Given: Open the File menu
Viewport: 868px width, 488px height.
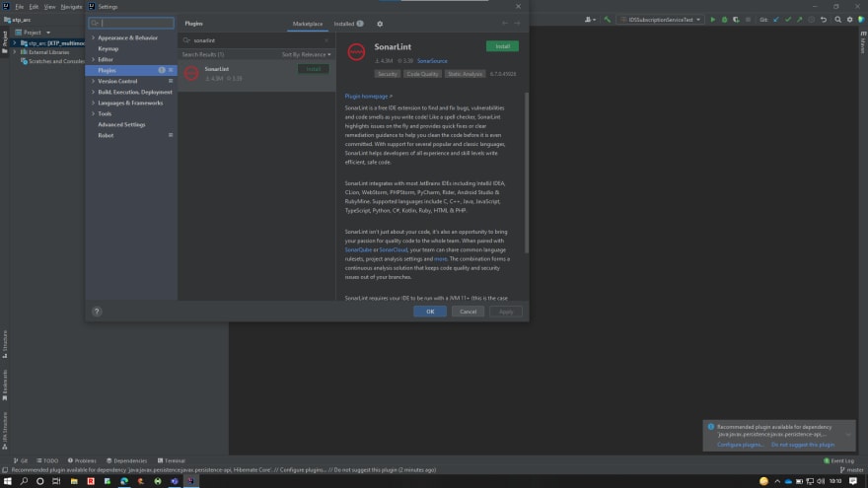Looking at the screenshot, I should [20, 7].
